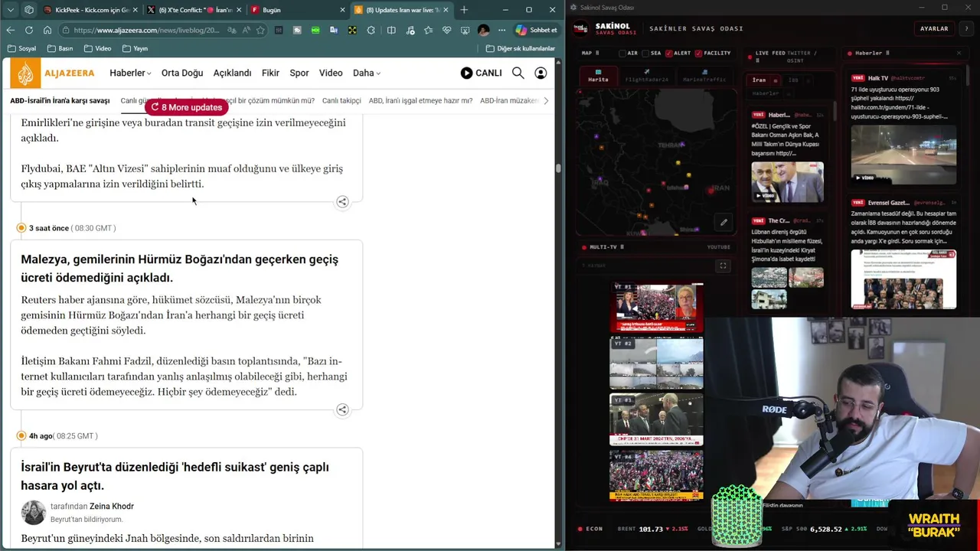Open Al Jazeera user account icon

click(x=541, y=73)
